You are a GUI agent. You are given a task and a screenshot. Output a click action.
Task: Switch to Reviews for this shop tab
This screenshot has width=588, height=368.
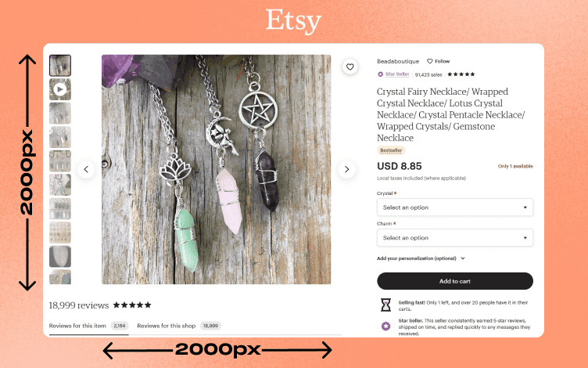click(179, 326)
